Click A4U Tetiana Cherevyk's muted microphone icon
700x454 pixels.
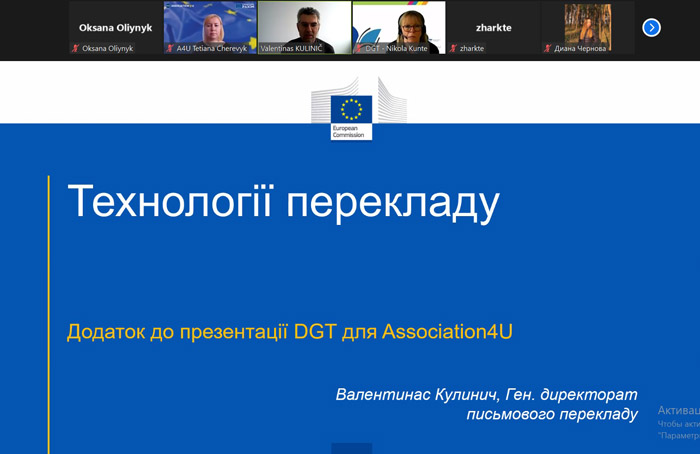tap(169, 48)
